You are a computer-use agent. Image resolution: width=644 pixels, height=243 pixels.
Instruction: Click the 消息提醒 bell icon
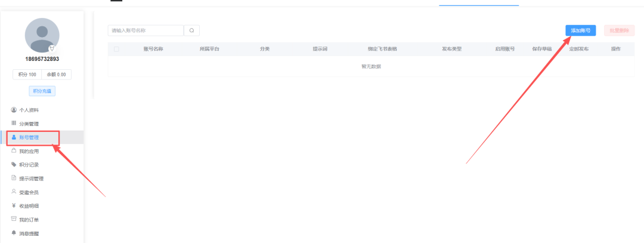(14, 233)
